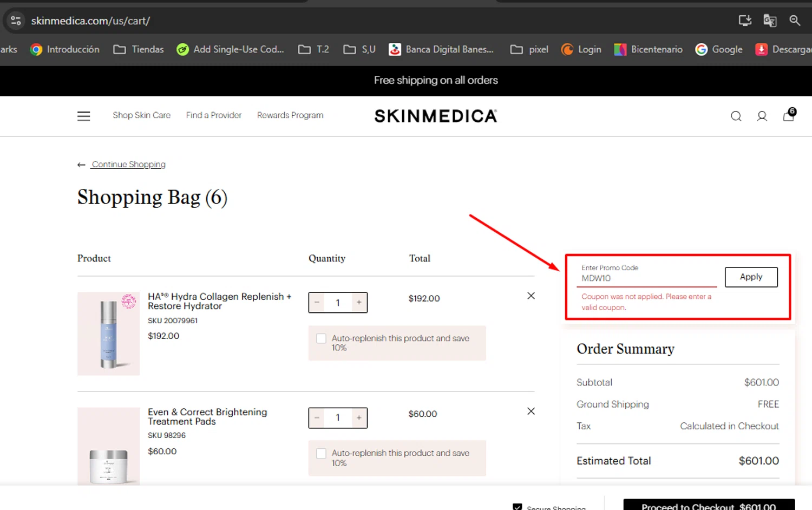Click the 'Shopping Bag (6)' heading
This screenshot has width=812, height=510.
tap(152, 198)
